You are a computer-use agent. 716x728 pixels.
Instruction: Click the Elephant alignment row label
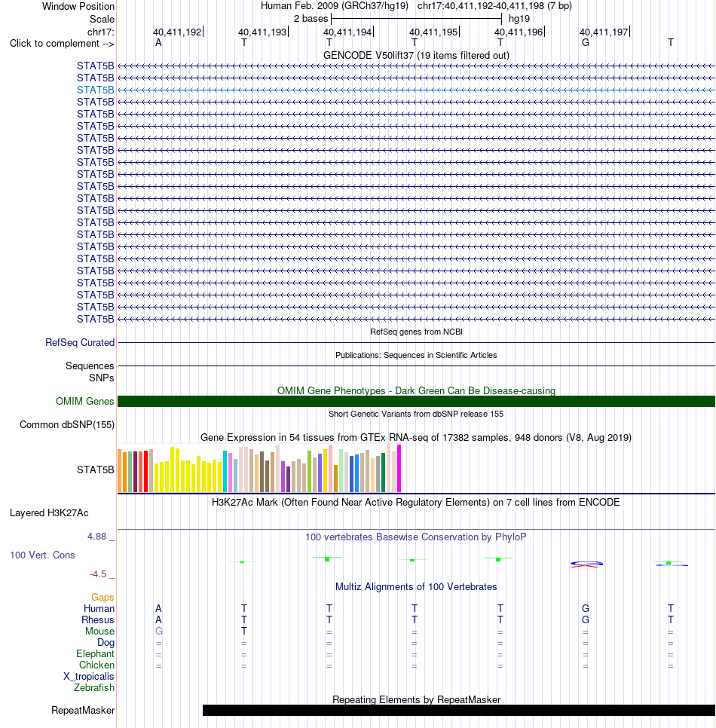(95, 653)
